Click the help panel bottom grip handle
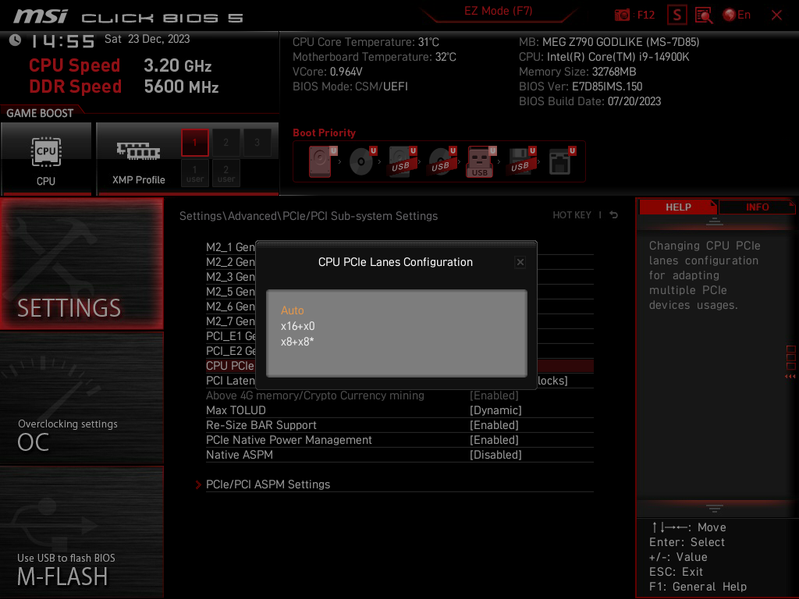The image size is (799, 599). coord(714,508)
